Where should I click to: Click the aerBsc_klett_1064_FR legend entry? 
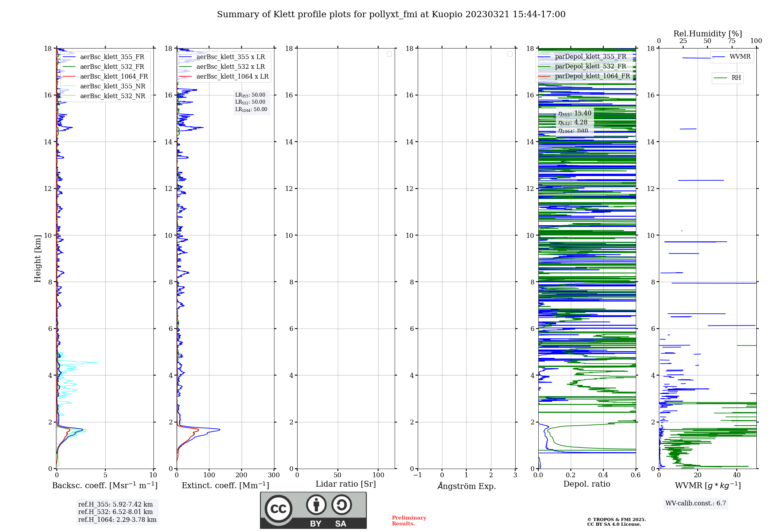[105, 76]
